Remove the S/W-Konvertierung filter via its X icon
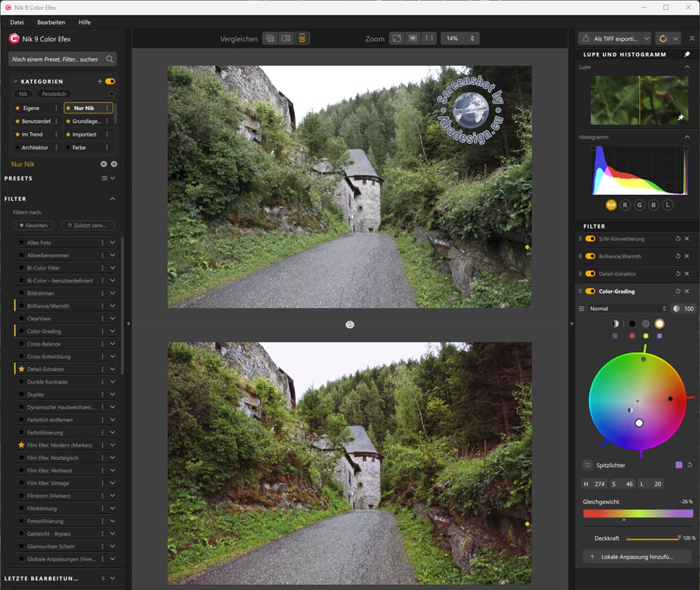Viewport: 700px width, 590px height. 687,239
